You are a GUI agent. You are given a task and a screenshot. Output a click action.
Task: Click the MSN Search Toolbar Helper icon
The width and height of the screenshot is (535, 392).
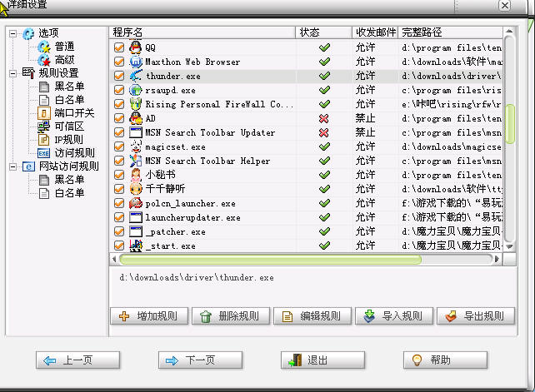[136, 161]
